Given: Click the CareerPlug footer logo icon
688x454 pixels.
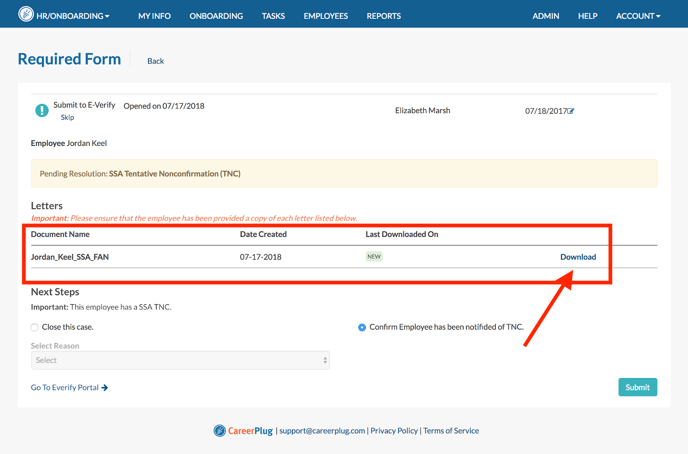Looking at the screenshot, I should [219, 431].
